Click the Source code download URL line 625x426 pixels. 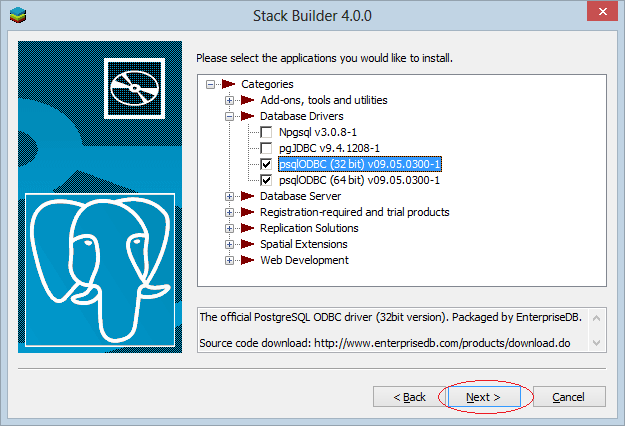[x=385, y=343]
